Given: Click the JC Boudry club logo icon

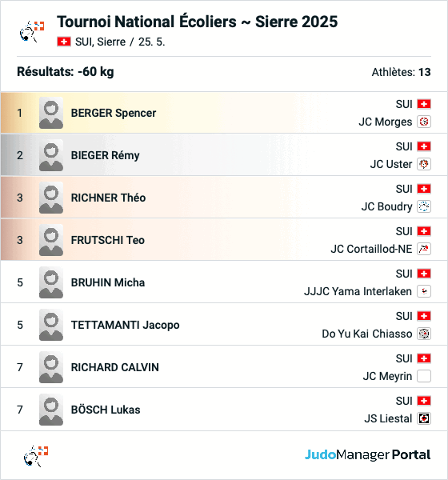Looking at the screenshot, I should point(424,206).
